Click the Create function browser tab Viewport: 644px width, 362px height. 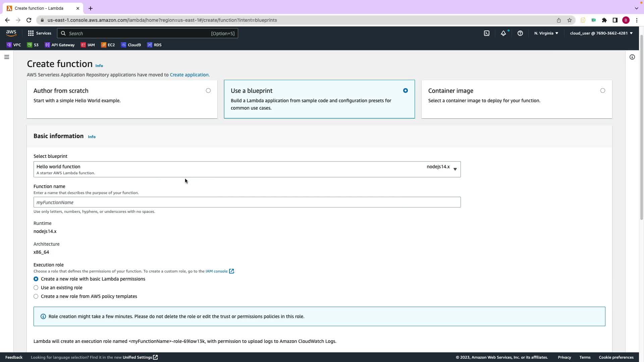click(39, 8)
